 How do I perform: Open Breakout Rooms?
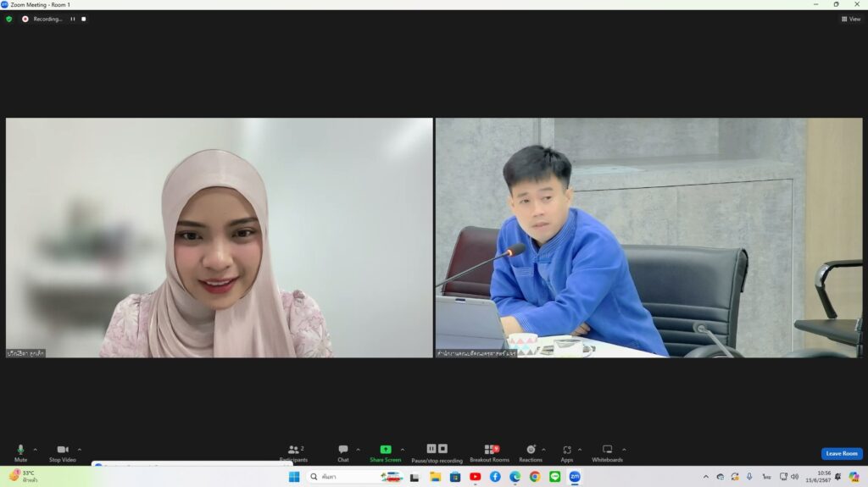(x=489, y=453)
